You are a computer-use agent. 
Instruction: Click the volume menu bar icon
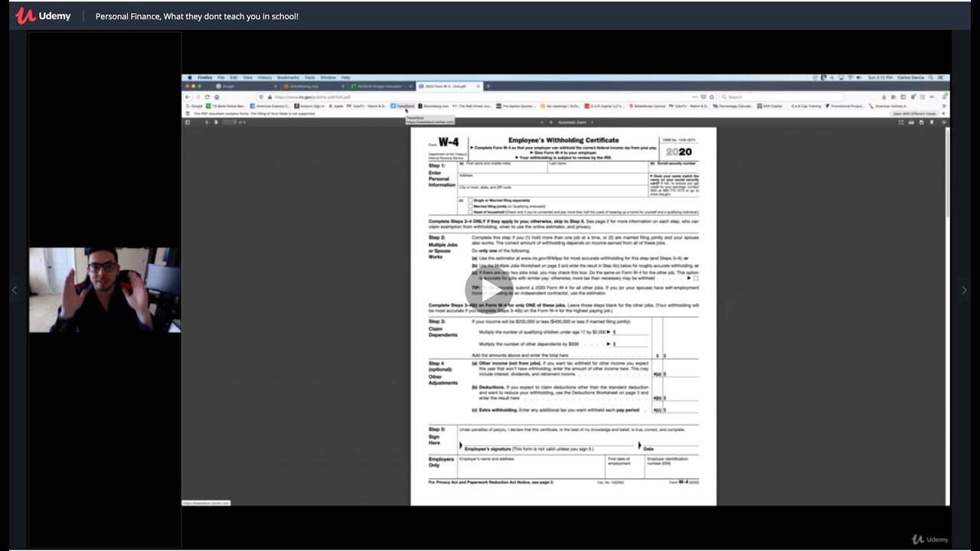click(858, 77)
